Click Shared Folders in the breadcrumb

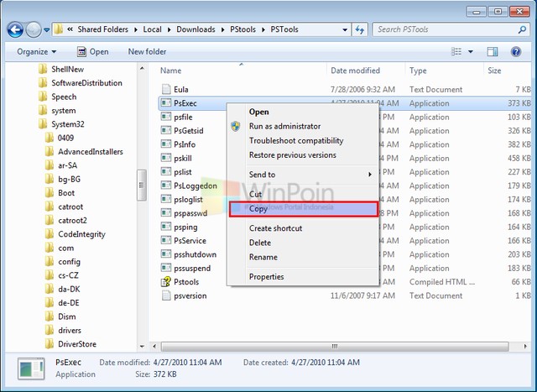pos(102,29)
